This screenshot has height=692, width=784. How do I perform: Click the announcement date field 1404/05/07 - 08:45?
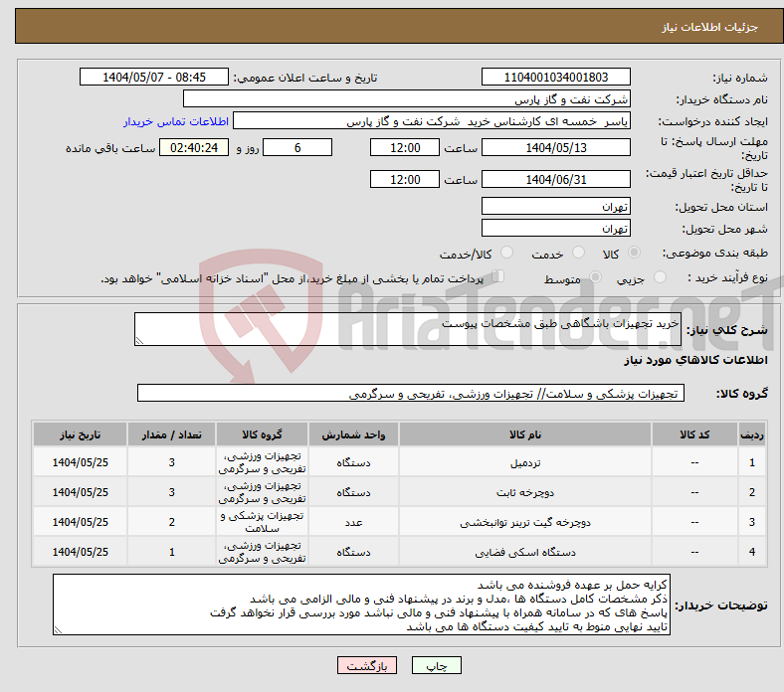pyautogui.click(x=154, y=77)
